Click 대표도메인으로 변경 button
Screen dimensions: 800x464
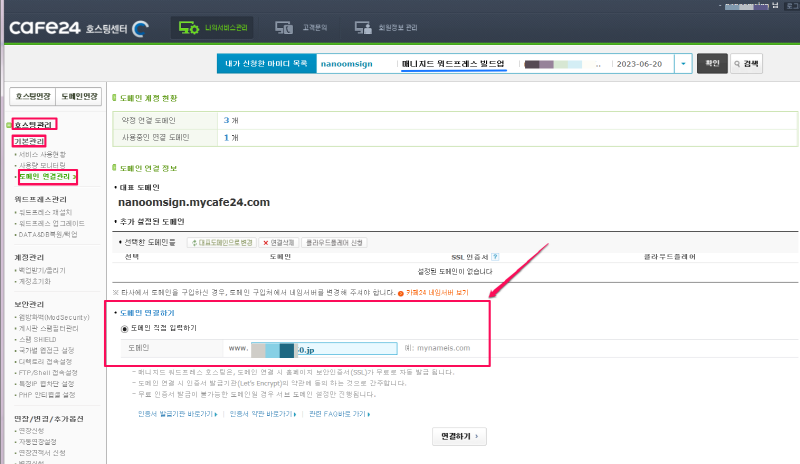point(221,242)
